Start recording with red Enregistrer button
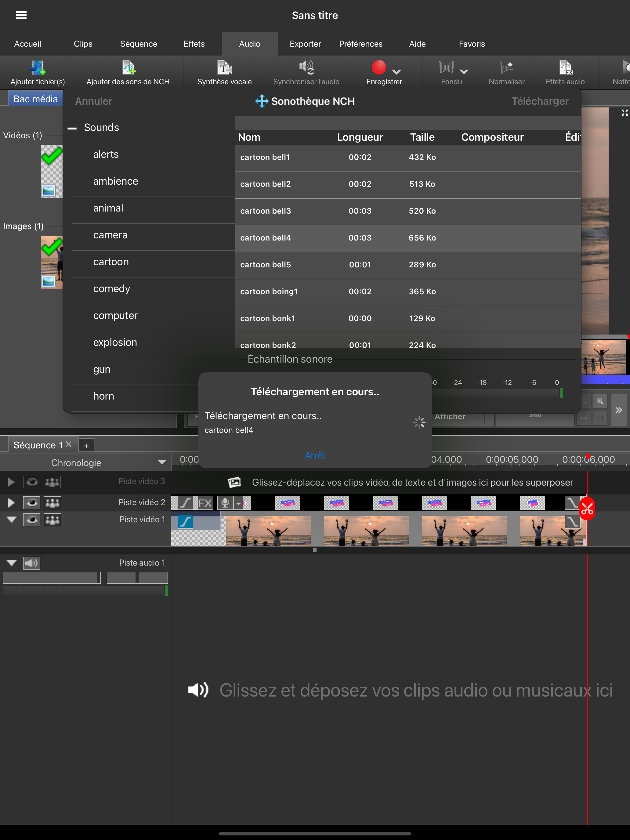 tap(378, 67)
